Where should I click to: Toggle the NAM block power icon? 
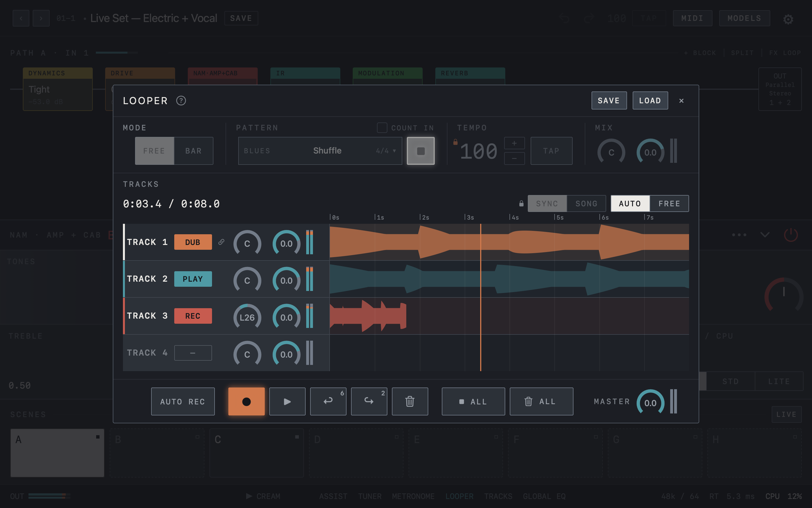(791, 235)
